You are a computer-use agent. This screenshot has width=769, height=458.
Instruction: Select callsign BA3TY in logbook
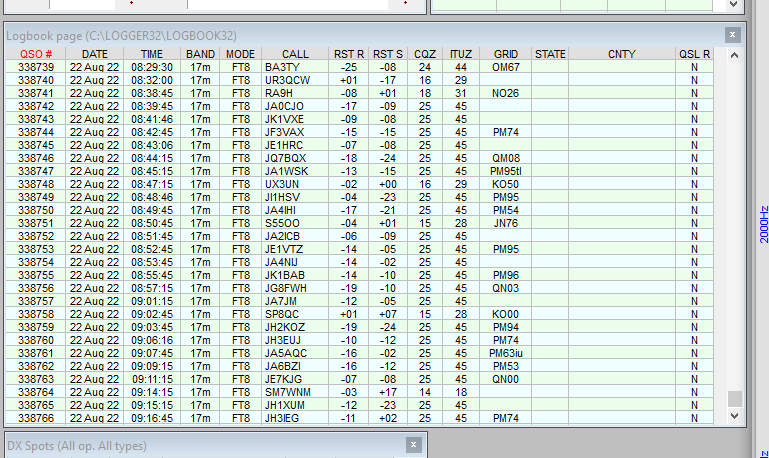pos(295,67)
